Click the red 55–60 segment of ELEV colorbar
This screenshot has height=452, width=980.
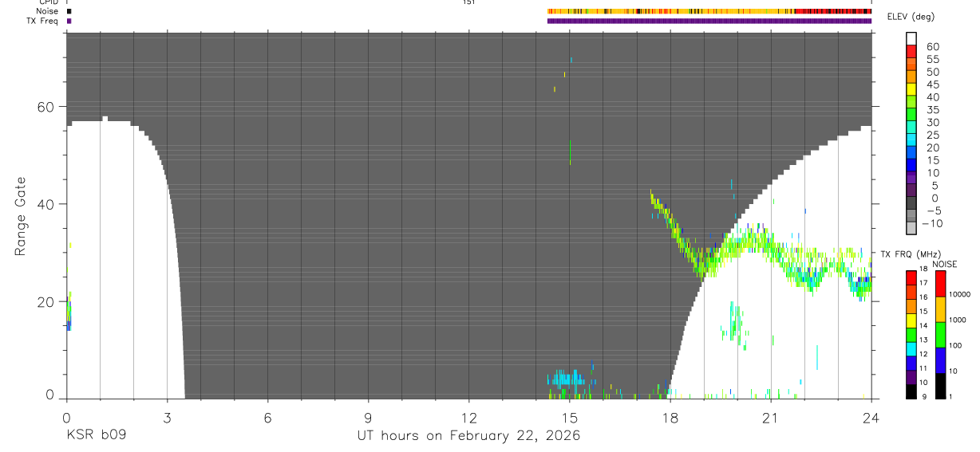(x=911, y=51)
